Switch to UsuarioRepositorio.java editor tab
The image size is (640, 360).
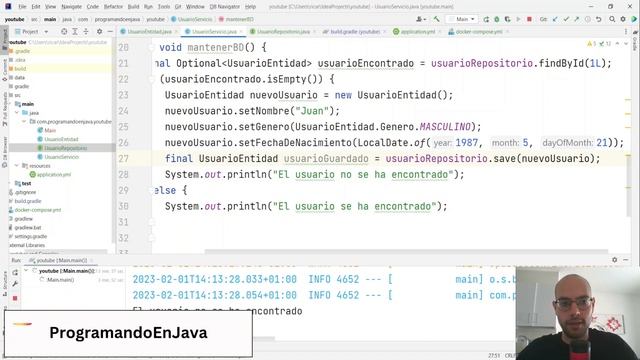coord(283,31)
